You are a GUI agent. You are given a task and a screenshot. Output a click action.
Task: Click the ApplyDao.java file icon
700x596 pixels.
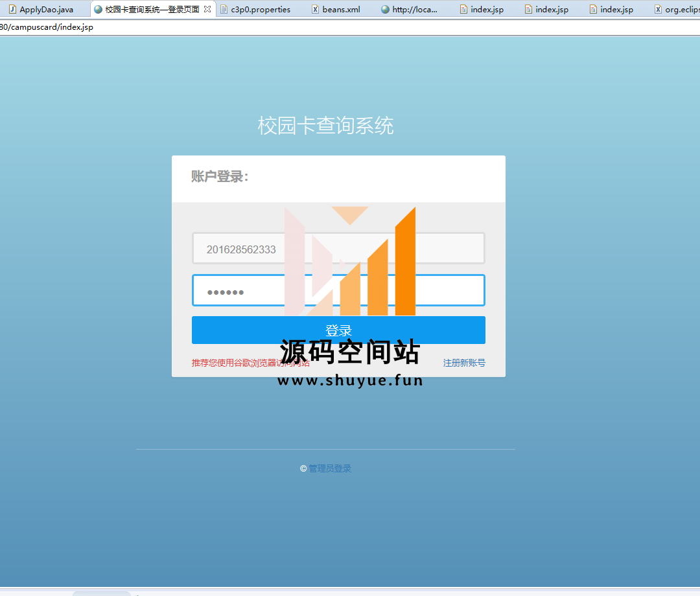[12, 10]
